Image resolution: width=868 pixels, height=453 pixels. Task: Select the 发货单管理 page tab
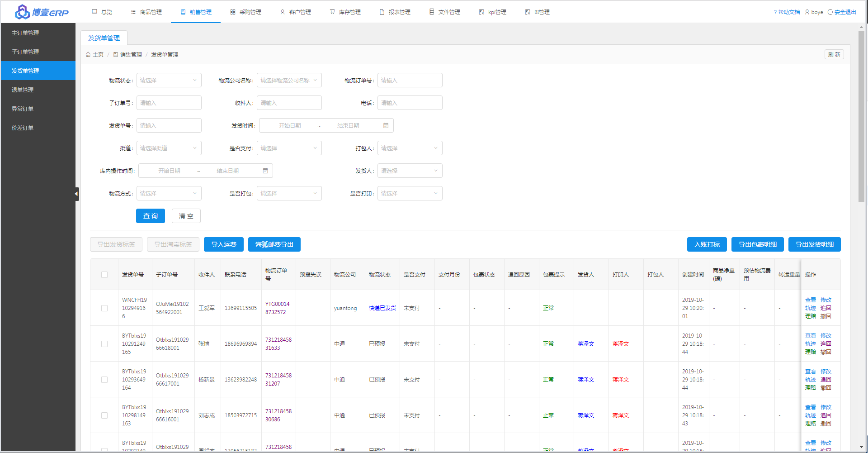point(104,38)
